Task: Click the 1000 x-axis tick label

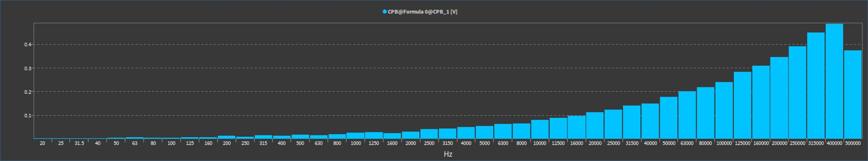Action: [x=355, y=143]
